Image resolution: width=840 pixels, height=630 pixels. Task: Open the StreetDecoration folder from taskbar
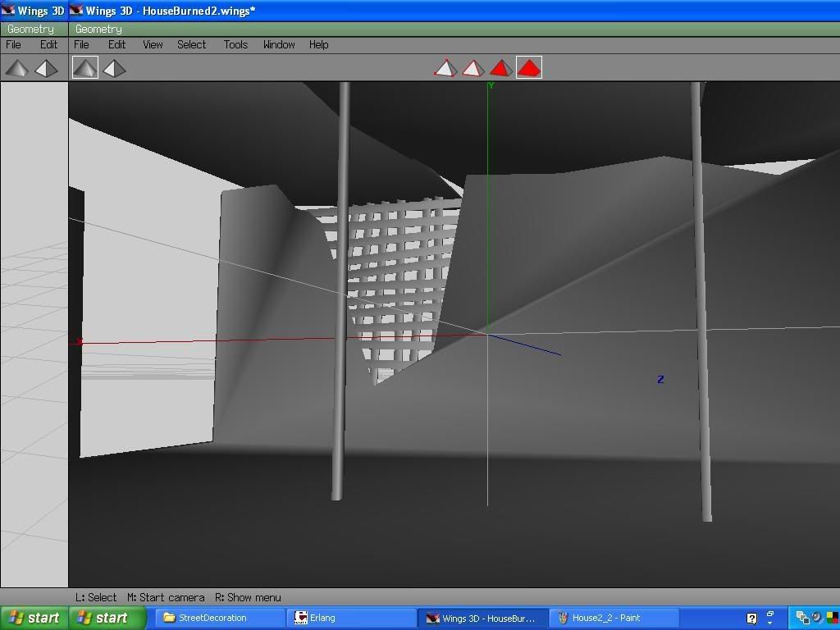click(212, 618)
